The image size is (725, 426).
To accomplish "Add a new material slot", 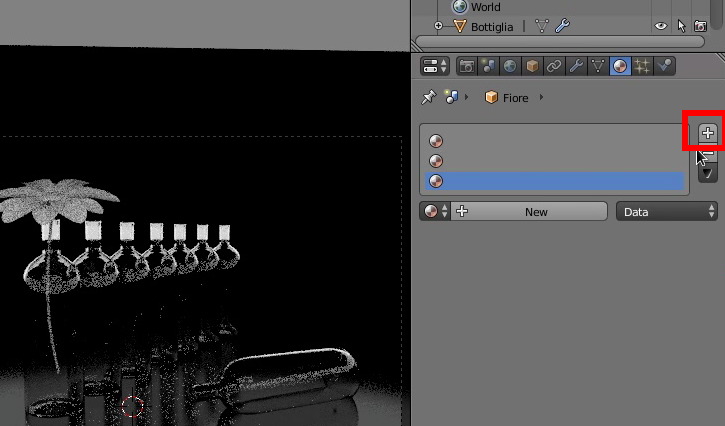I will pyautogui.click(x=707, y=133).
